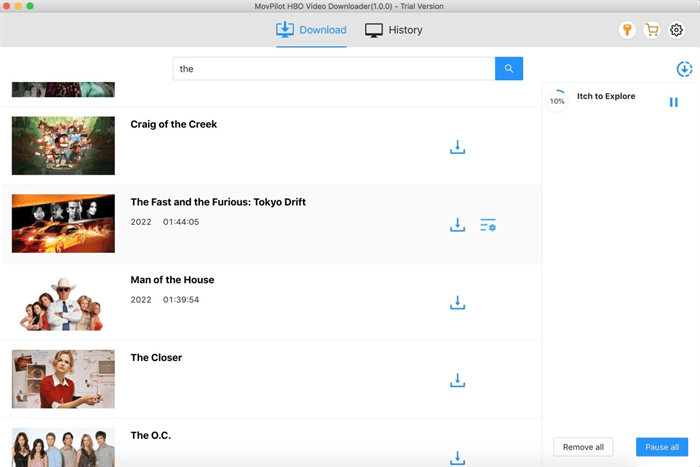Switch to the Download tab

pos(311,30)
